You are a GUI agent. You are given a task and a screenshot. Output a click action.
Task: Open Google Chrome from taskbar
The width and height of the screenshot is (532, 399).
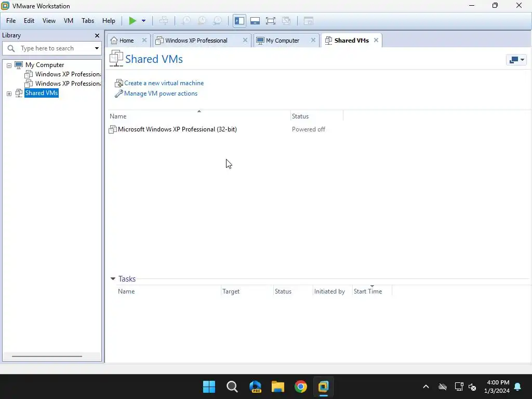coord(301,387)
